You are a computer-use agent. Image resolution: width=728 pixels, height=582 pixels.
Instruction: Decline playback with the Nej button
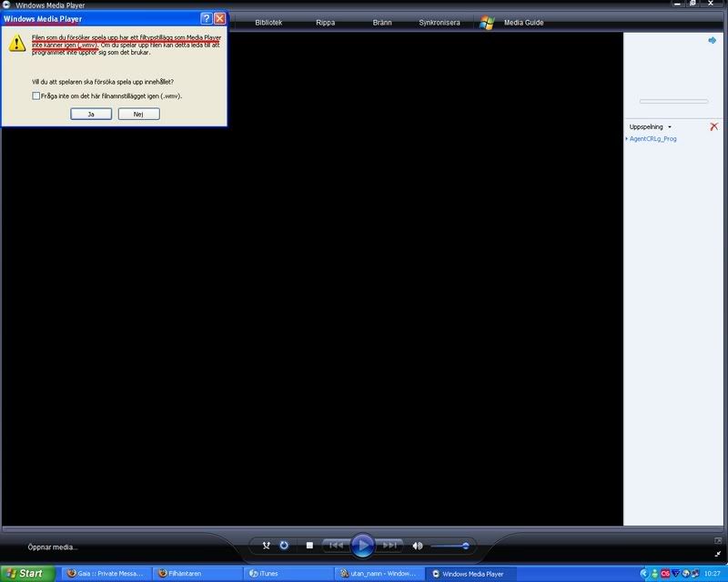coord(139,114)
